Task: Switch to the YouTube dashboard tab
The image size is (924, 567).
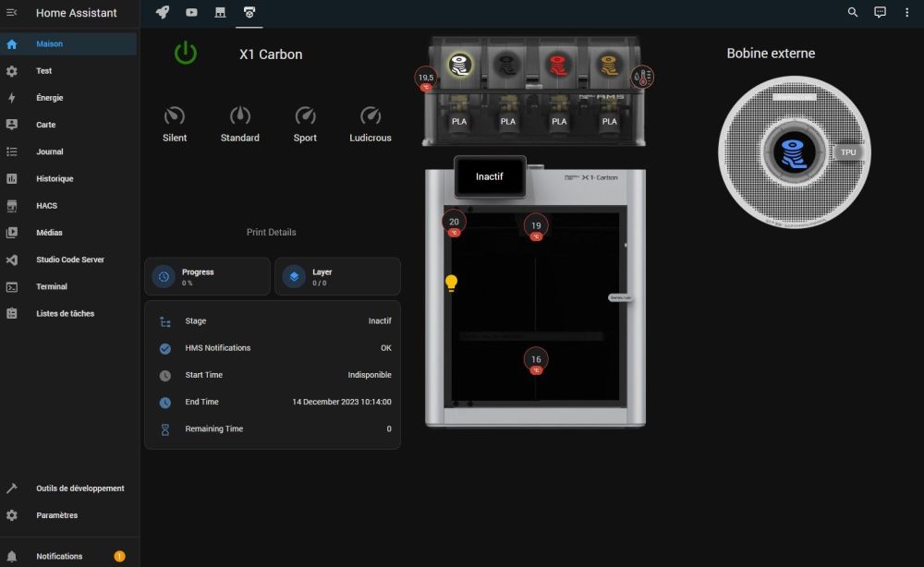Action: tap(191, 12)
